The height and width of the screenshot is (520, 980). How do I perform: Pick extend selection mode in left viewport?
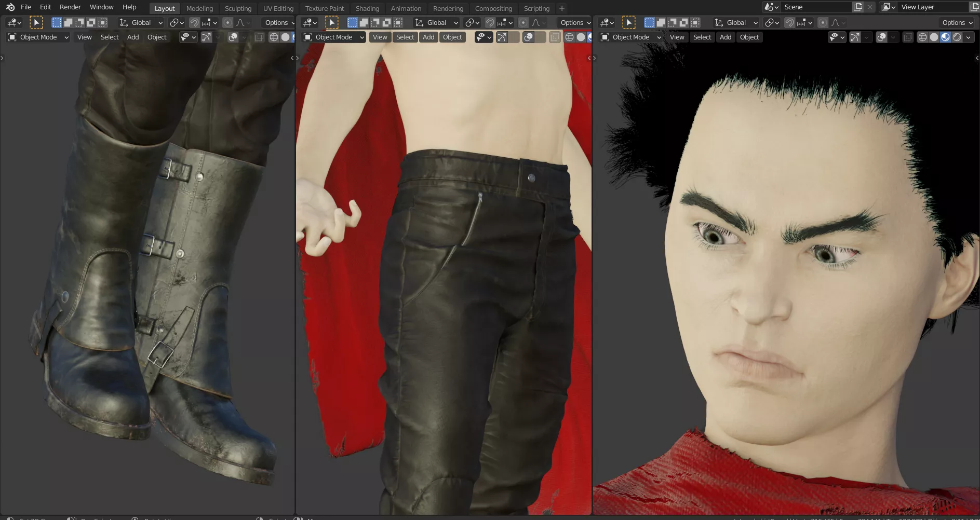pos(68,23)
